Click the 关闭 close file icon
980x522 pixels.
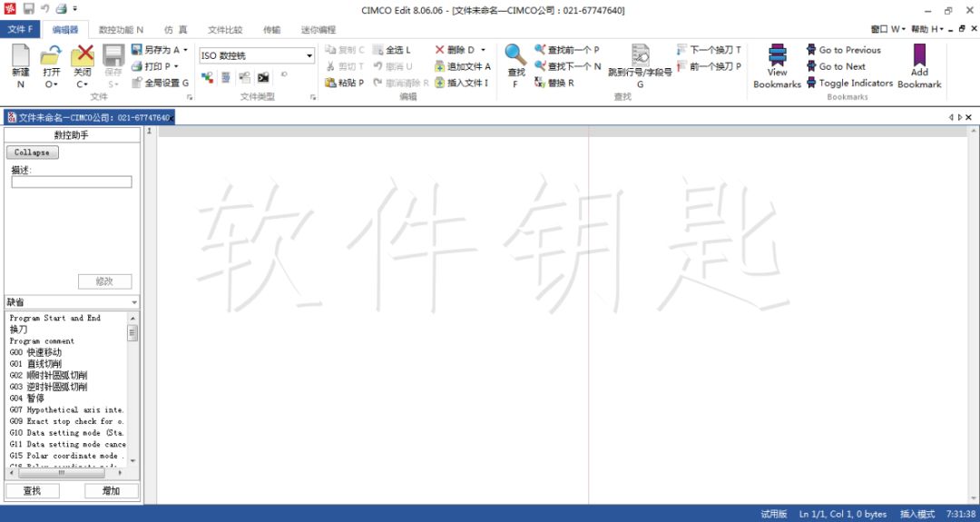pos(82,57)
